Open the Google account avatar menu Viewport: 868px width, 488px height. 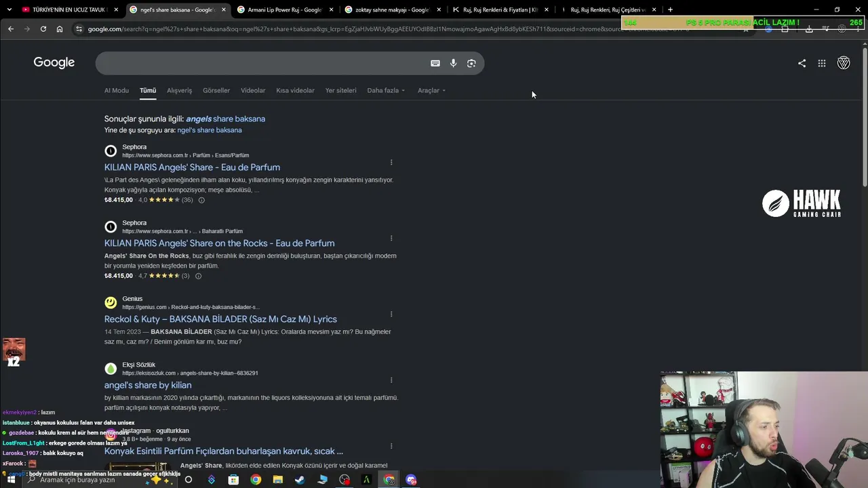[x=844, y=63]
